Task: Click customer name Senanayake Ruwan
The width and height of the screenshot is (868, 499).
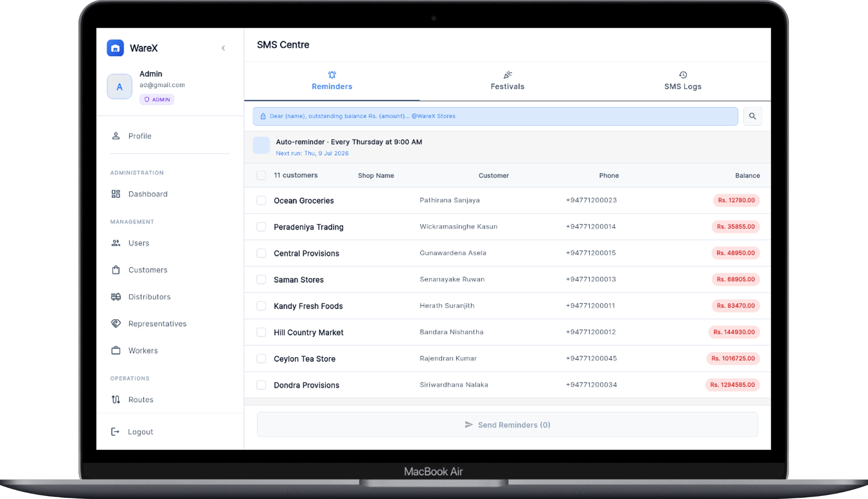Action: [x=452, y=279]
